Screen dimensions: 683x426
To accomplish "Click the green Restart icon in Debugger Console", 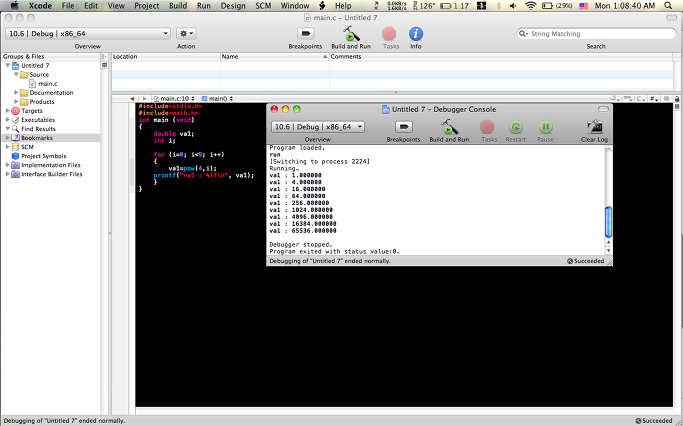I will coord(516,127).
